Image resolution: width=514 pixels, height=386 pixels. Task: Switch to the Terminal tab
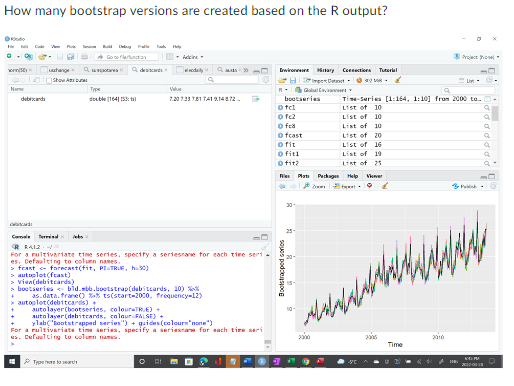pos(48,237)
